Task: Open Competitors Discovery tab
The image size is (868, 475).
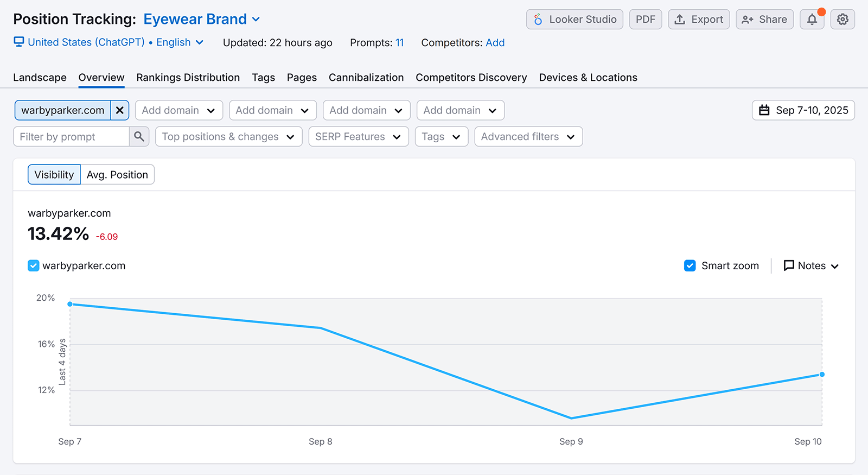Action: pyautogui.click(x=471, y=78)
